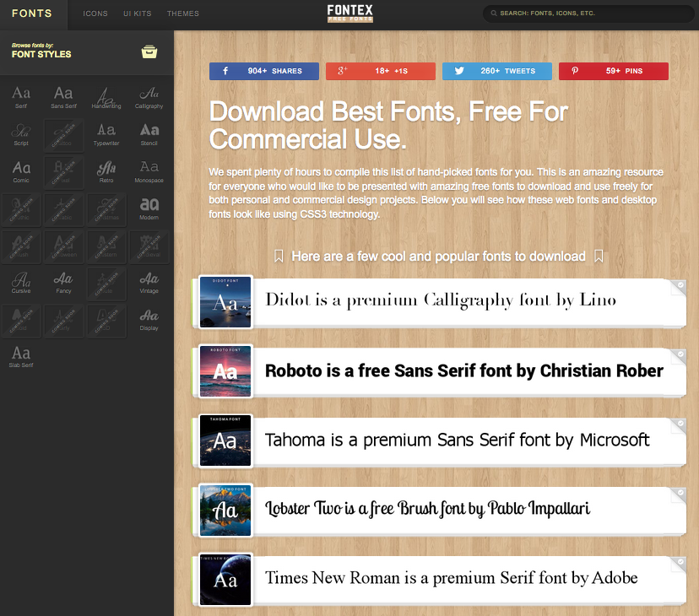Open the UI KITS section
Image resolution: width=699 pixels, height=616 pixels.
[138, 14]
